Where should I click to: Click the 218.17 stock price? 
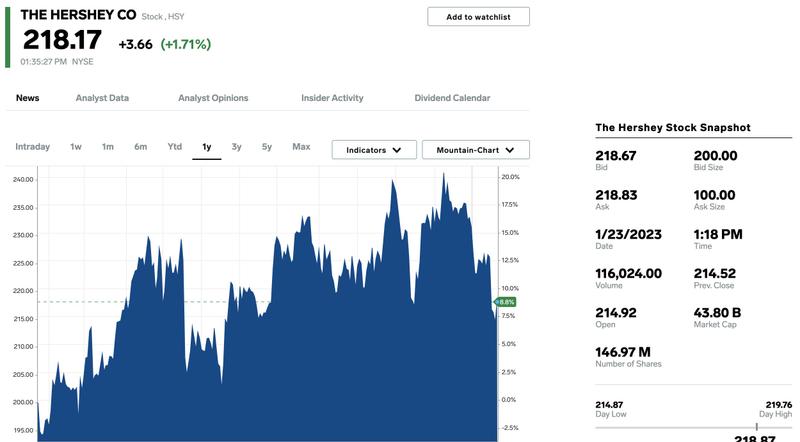(x=62, y=40)
